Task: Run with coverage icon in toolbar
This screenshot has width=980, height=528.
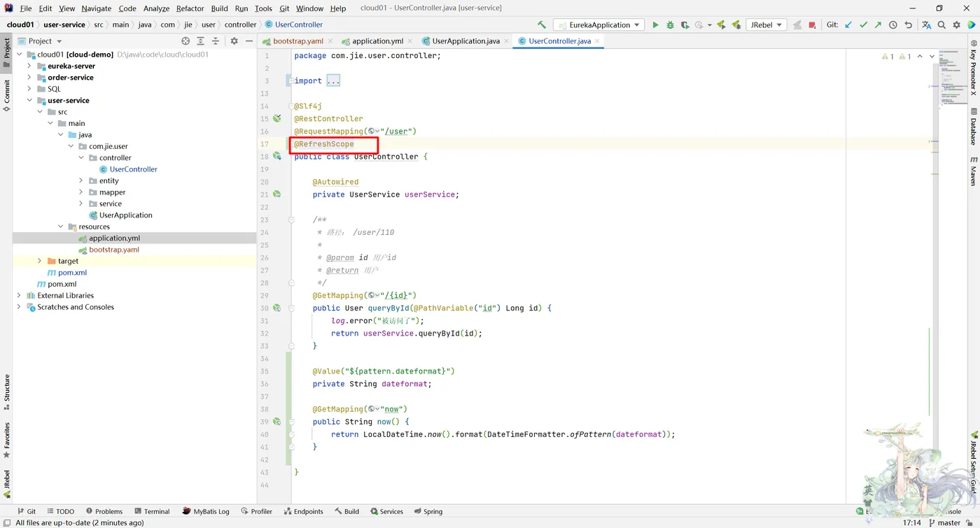Action: pos(685,24)
